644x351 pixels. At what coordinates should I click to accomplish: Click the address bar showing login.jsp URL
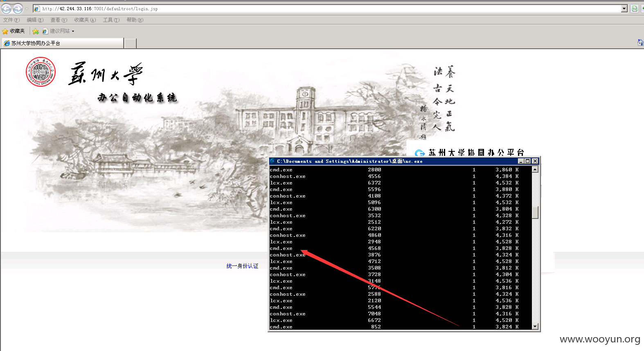click(327, 9)
